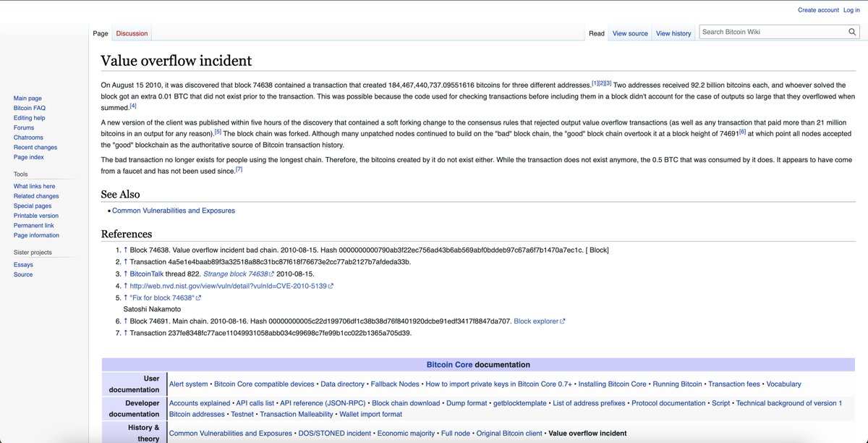
Task: Open Related changes tool link
Action: (36, 196)
